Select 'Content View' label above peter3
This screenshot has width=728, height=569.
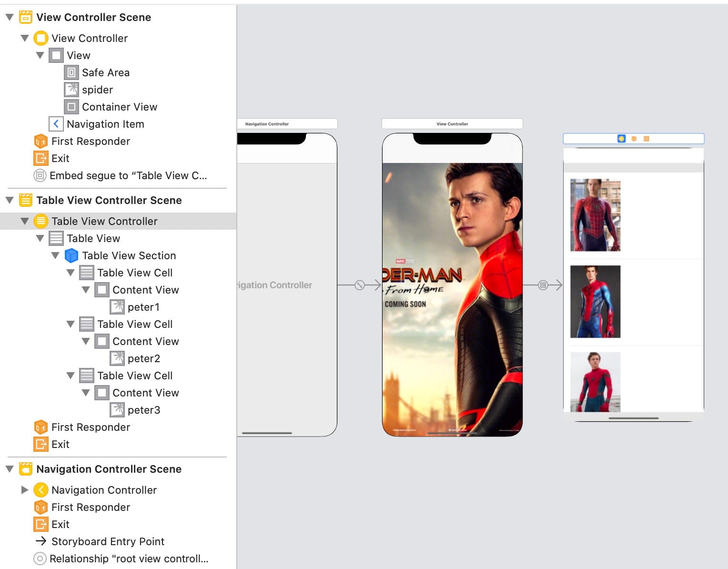(x=146, y=393)
